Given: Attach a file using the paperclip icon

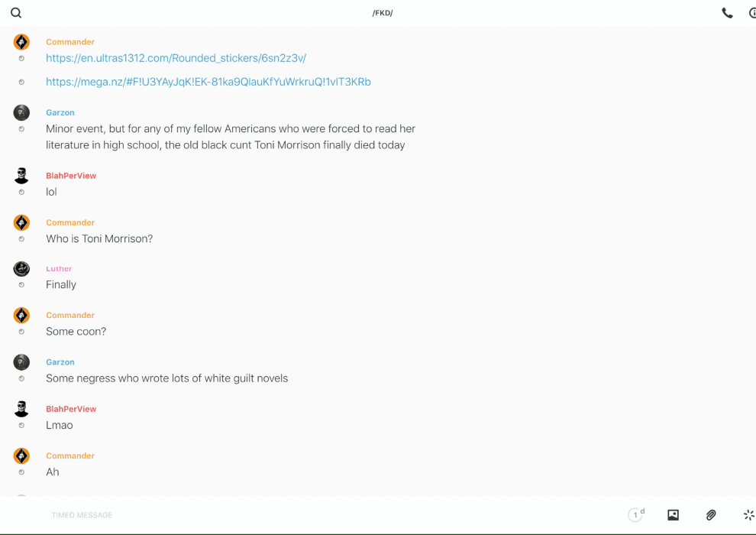Looking at the screenshot, I should click(x=711, y=515).
